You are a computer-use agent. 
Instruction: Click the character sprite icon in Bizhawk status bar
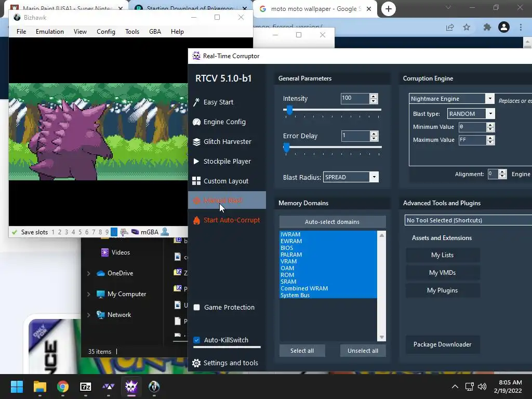pyautogui.click(x=124, y=232)
